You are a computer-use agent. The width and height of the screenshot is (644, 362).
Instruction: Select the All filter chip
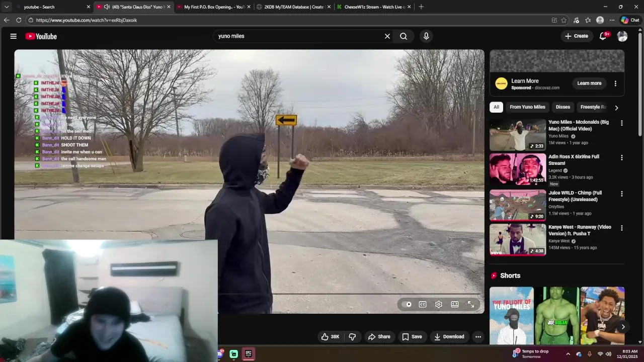click(496, 107)
